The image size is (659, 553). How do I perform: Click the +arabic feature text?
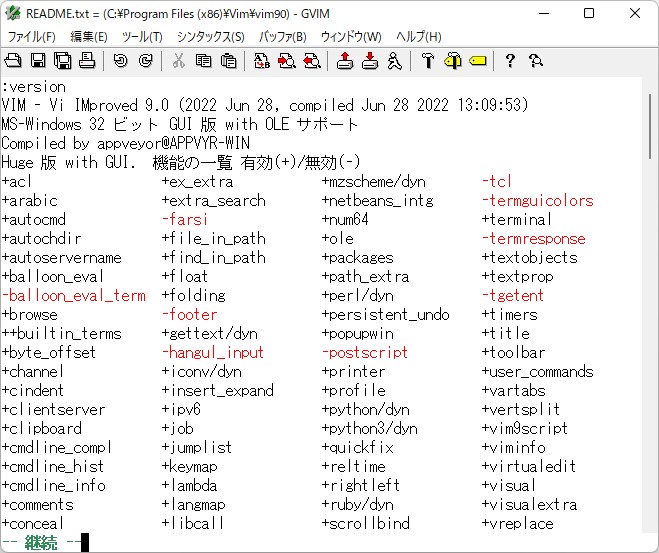click(x=29, y=200)
